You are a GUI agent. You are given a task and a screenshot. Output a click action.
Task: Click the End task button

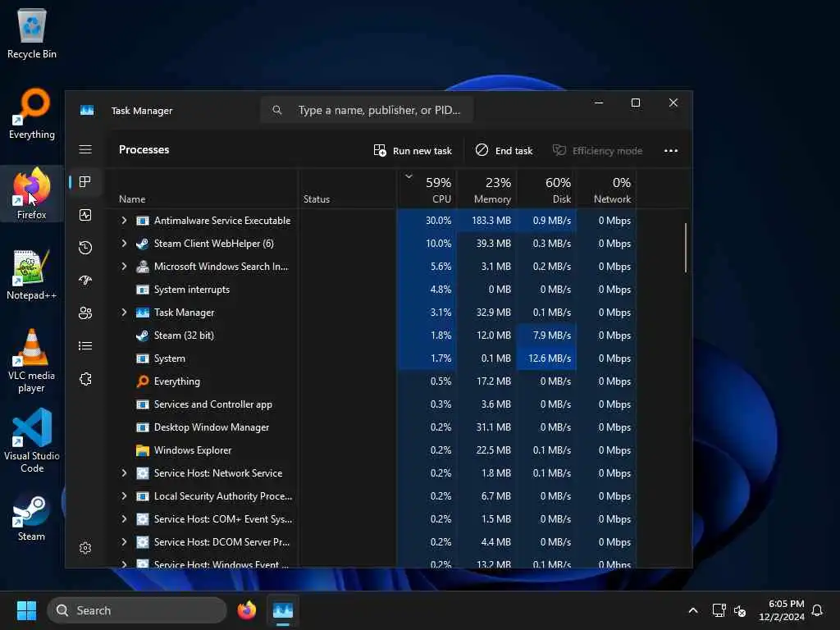click(x=504, y=151)
